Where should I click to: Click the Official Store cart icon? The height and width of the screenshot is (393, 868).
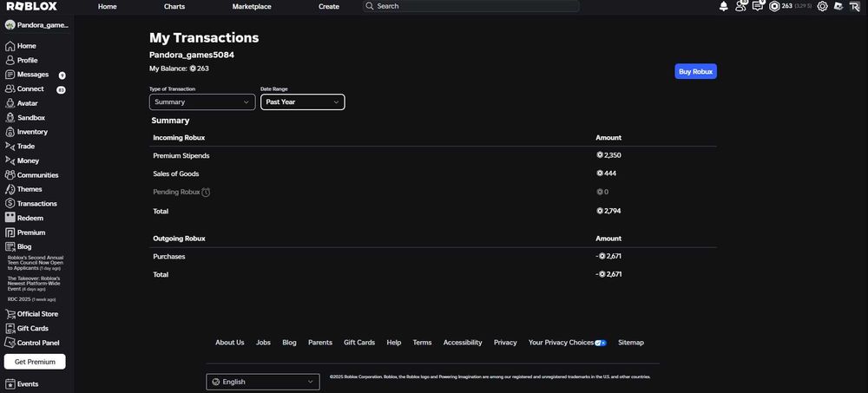pos(10,314)
